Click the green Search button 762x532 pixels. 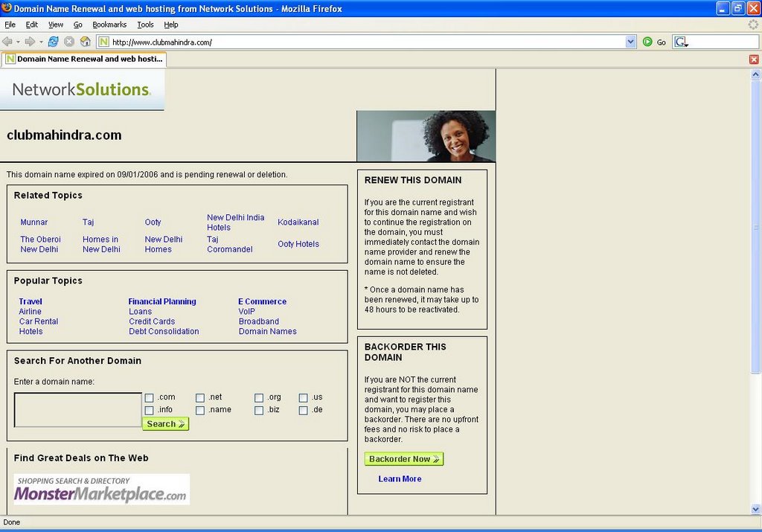click(x=166, y=423)
